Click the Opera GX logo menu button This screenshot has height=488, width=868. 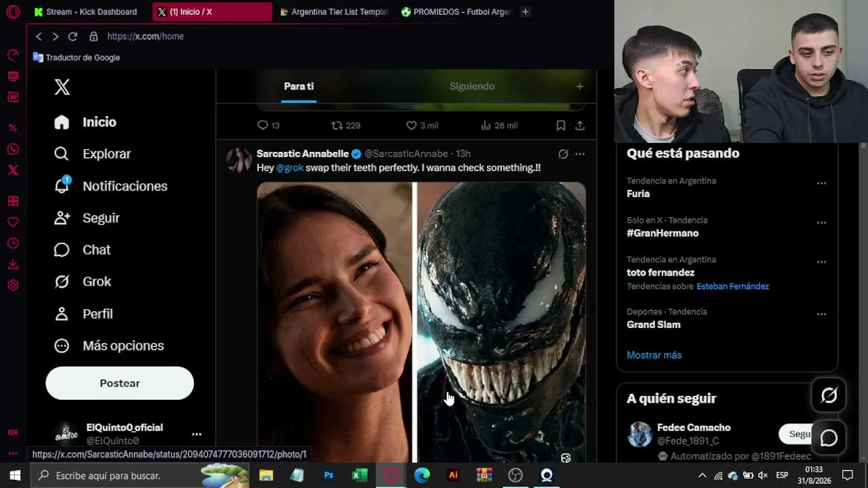(13, 12)
